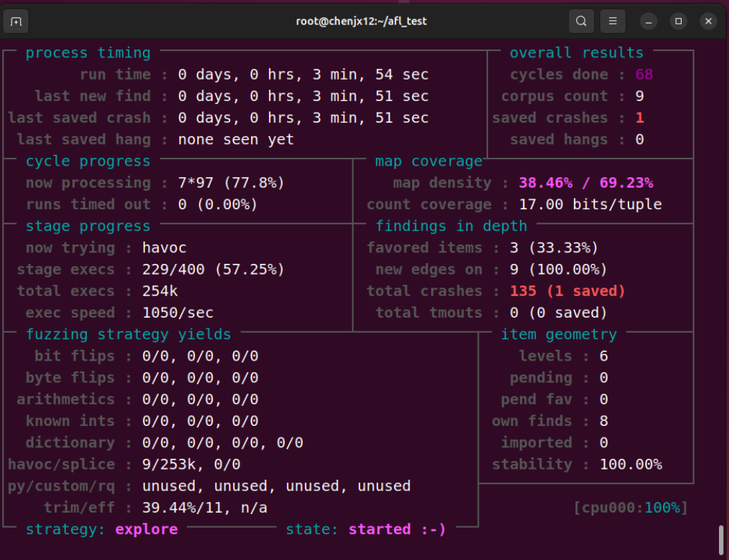Select the 'cycle progress' section header
This screenshot has height=560, width=729.
[88, 161]
